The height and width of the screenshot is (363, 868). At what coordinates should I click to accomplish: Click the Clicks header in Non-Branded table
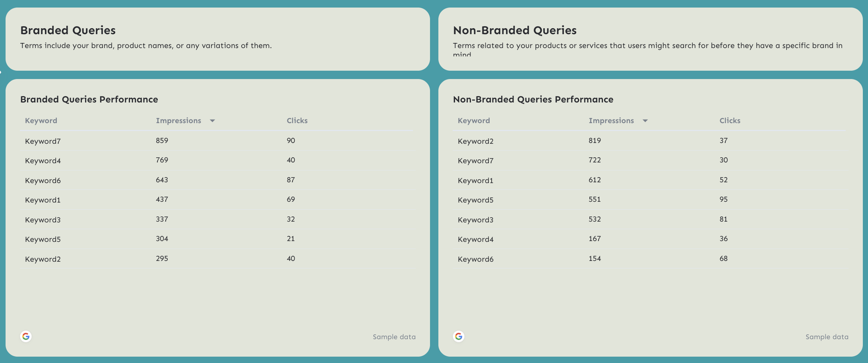(730, 120)
